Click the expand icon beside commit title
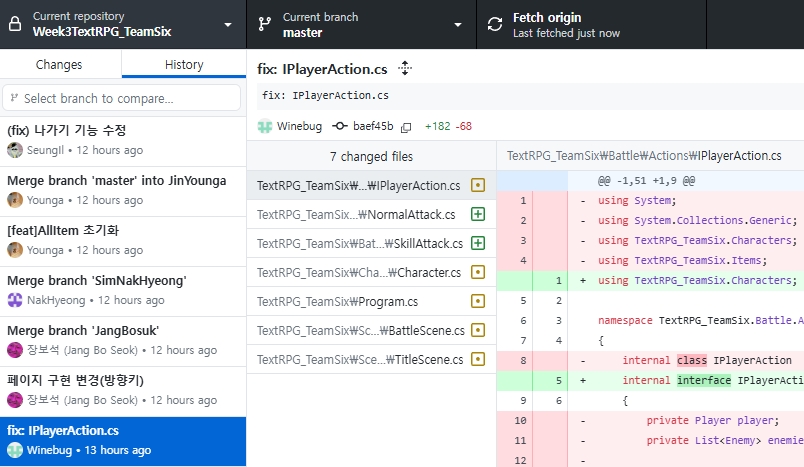 (404, 68)
